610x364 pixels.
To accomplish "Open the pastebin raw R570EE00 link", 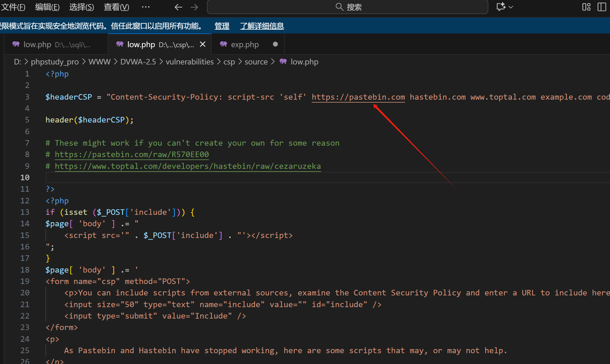I will (132, 154).
